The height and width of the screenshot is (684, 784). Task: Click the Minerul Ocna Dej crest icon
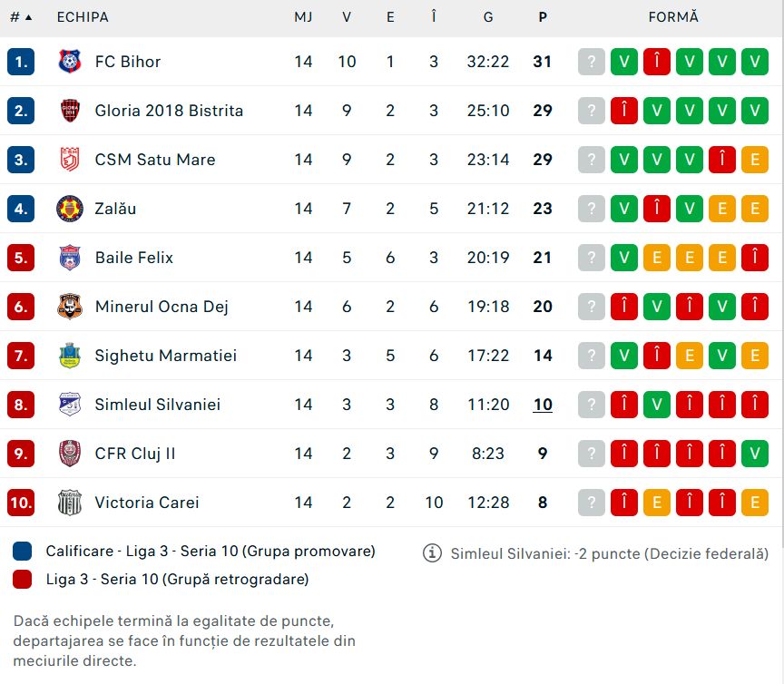pos(70,307)
